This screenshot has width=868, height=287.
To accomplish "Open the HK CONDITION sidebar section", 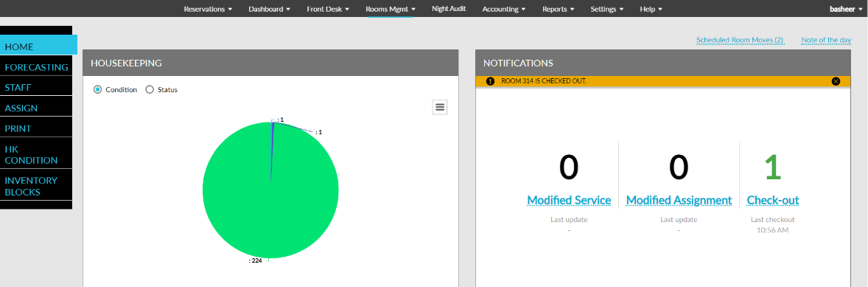I will click(36, 155).
